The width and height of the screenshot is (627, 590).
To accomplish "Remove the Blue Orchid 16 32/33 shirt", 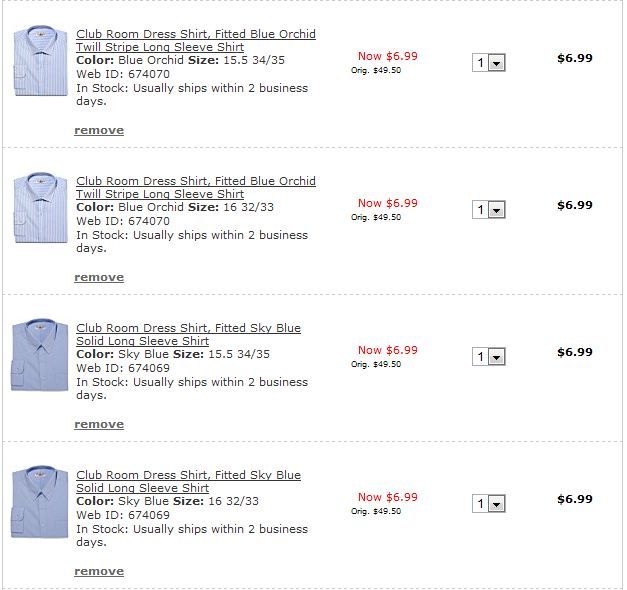I will click(99, 277).
